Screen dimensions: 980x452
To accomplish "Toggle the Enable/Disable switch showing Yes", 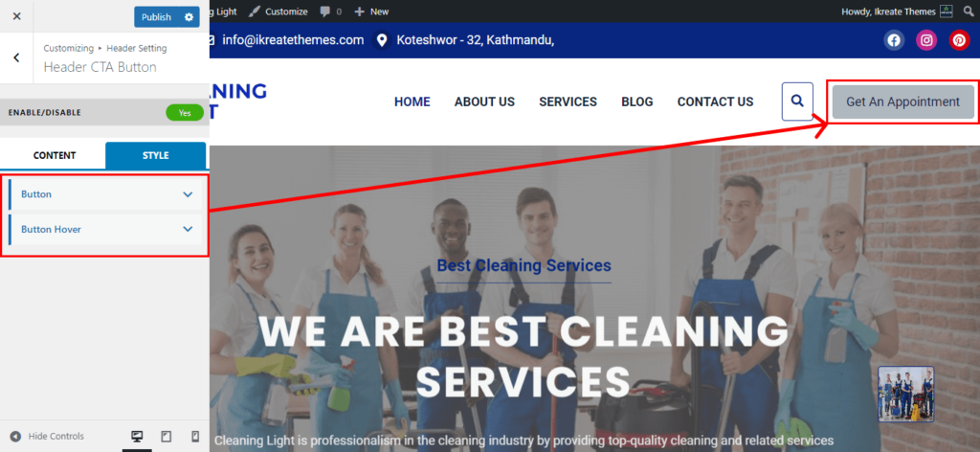I will coord(185,113).
